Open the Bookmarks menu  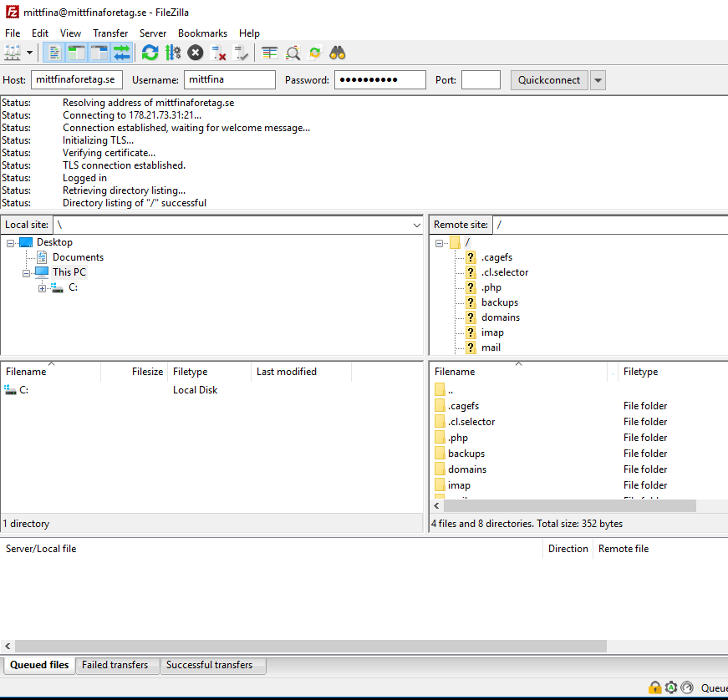point(202,33)
